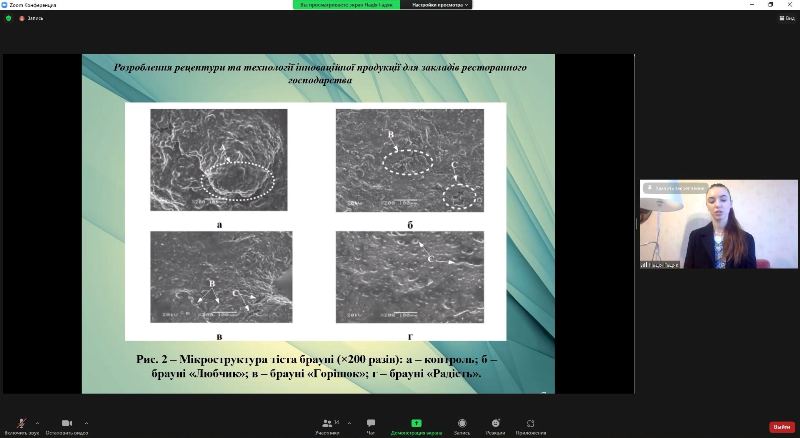Viewport: 800px width, 438px height.
Task: Click the Zoom Conference window title icon
Action: coord(5,5)
